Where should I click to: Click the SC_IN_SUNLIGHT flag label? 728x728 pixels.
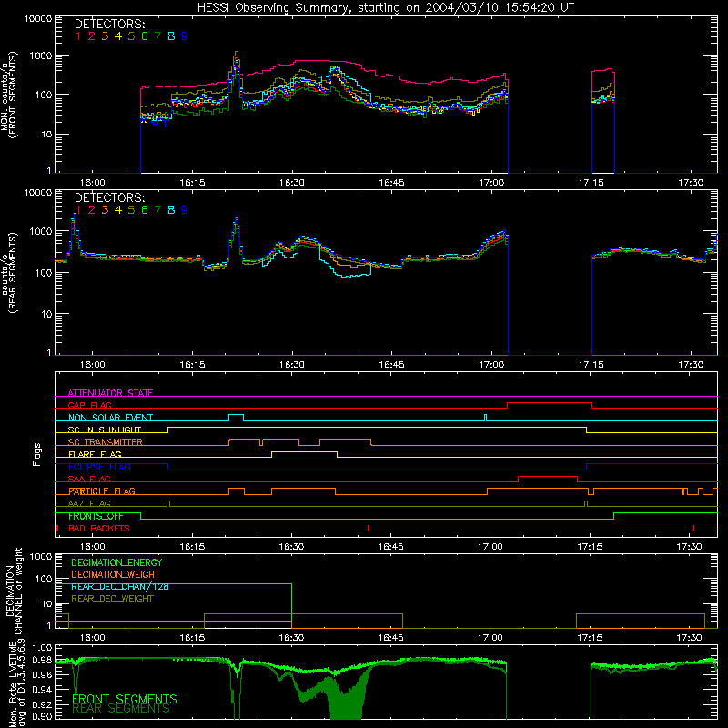(105, 430)
